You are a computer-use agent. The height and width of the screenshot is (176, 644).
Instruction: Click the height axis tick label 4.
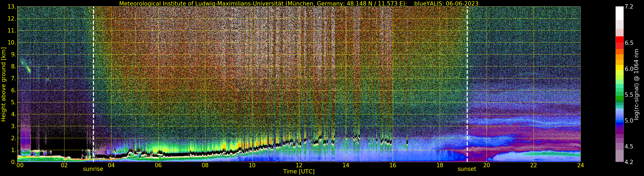[13, 114]
